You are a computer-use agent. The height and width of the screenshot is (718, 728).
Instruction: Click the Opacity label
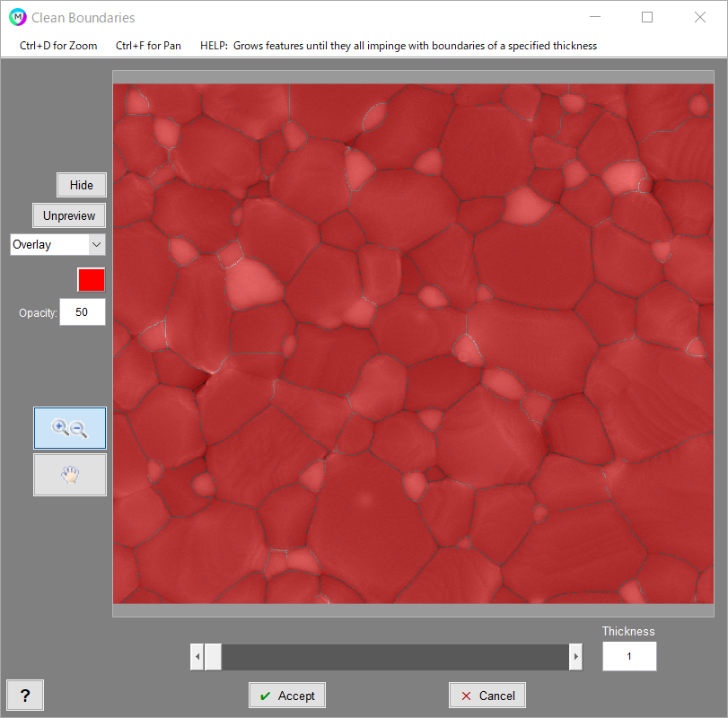coord(38,313)
